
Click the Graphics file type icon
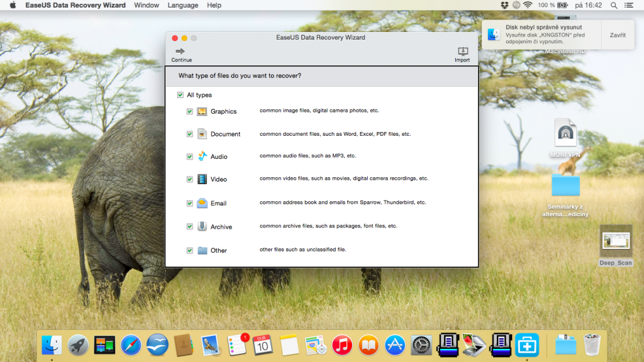[x=202, y=111]
